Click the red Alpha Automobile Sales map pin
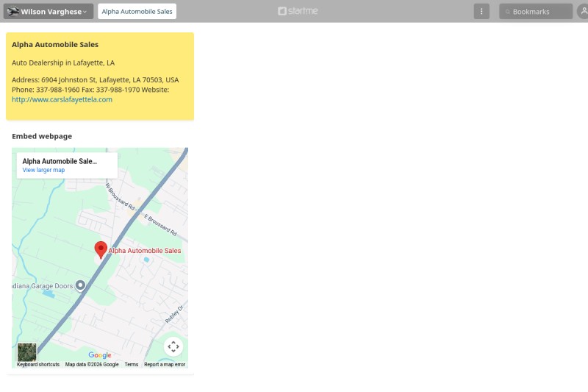588x392 pixels. [x=101, y=250]
